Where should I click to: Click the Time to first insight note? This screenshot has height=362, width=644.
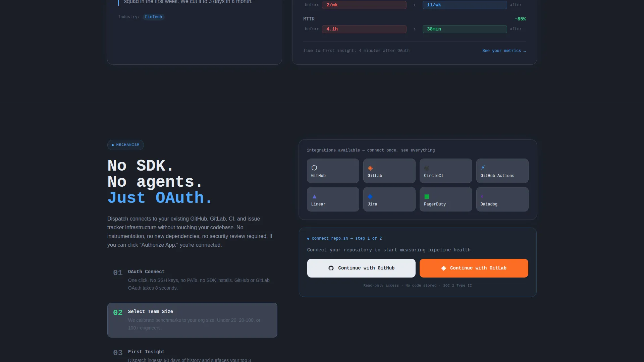click(356, 51)
